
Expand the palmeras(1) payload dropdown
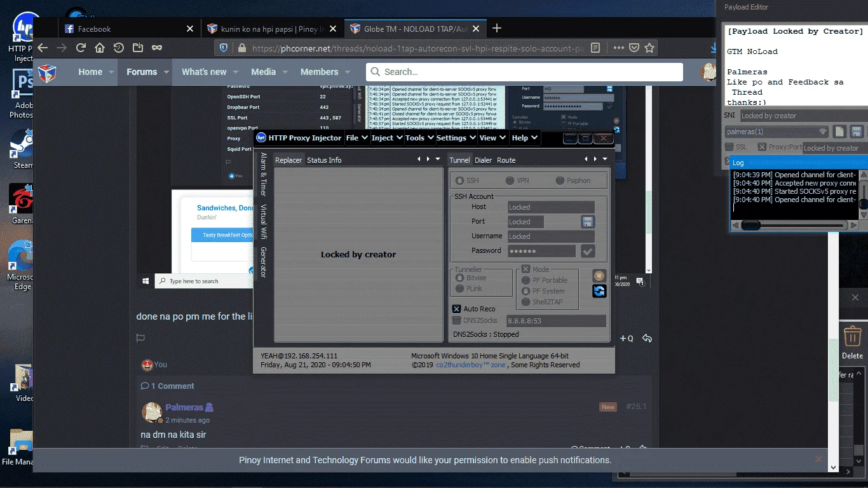pos(823,132)
